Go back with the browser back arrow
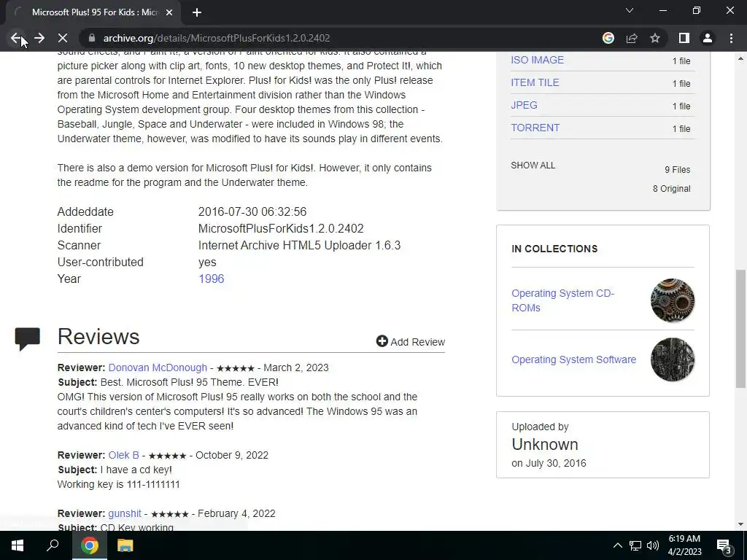747x560 pixels. click(x=16, y=38)
